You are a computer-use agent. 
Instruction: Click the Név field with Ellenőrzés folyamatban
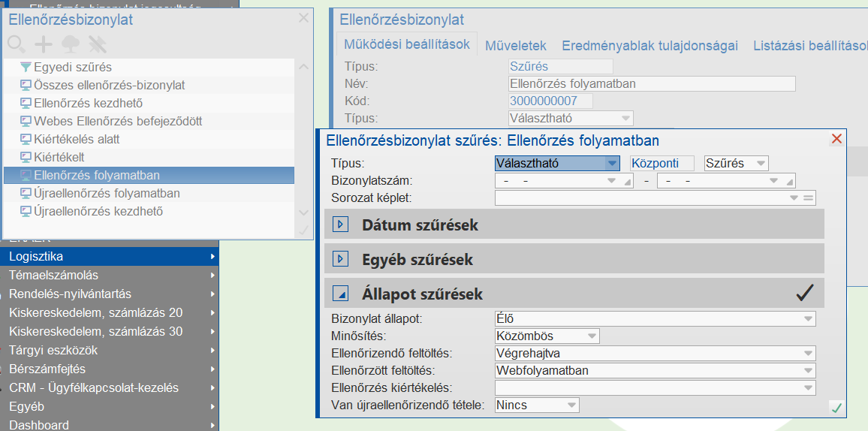652,84
